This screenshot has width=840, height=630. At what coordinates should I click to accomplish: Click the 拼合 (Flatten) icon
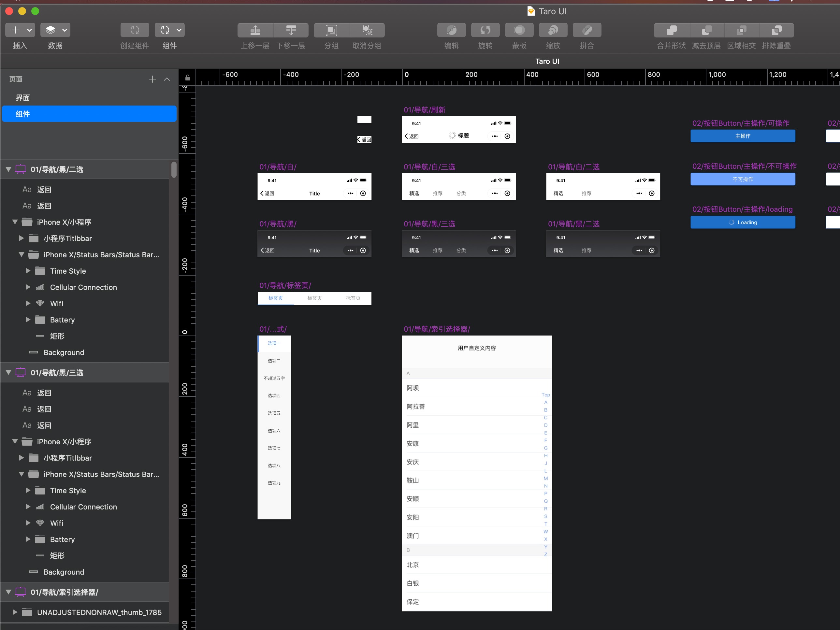587,30
